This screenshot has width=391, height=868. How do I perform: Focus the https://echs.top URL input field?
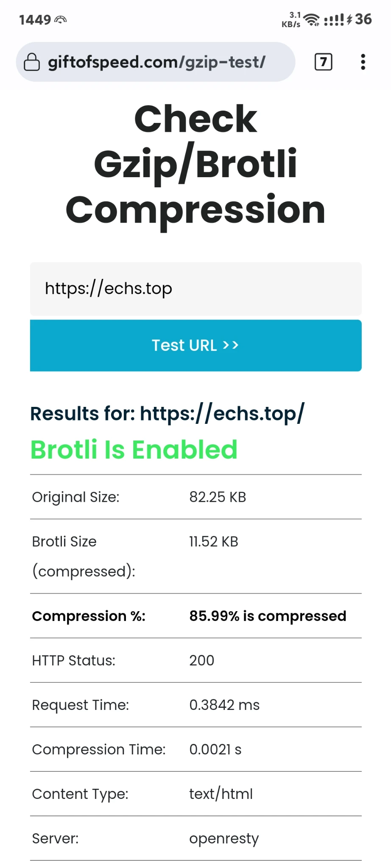(x=195, y=289)
